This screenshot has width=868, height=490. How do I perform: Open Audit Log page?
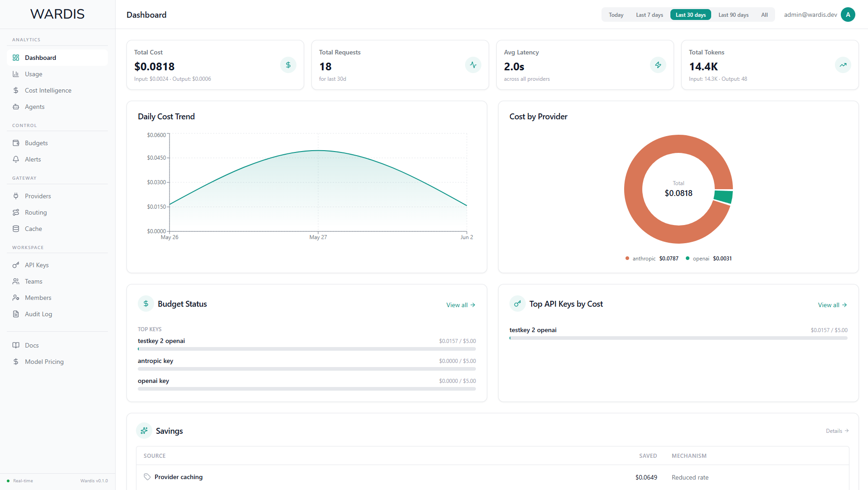coord(58,314)
